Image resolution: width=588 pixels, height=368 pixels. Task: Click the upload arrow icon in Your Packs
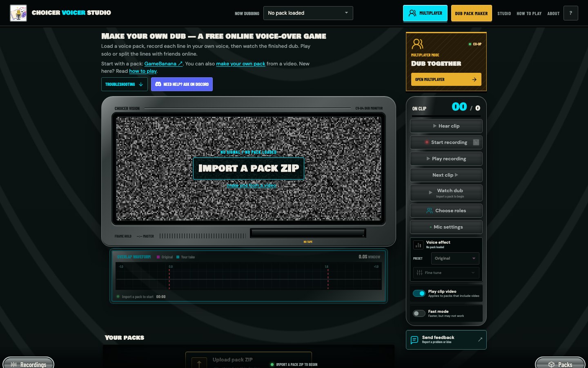199,364
